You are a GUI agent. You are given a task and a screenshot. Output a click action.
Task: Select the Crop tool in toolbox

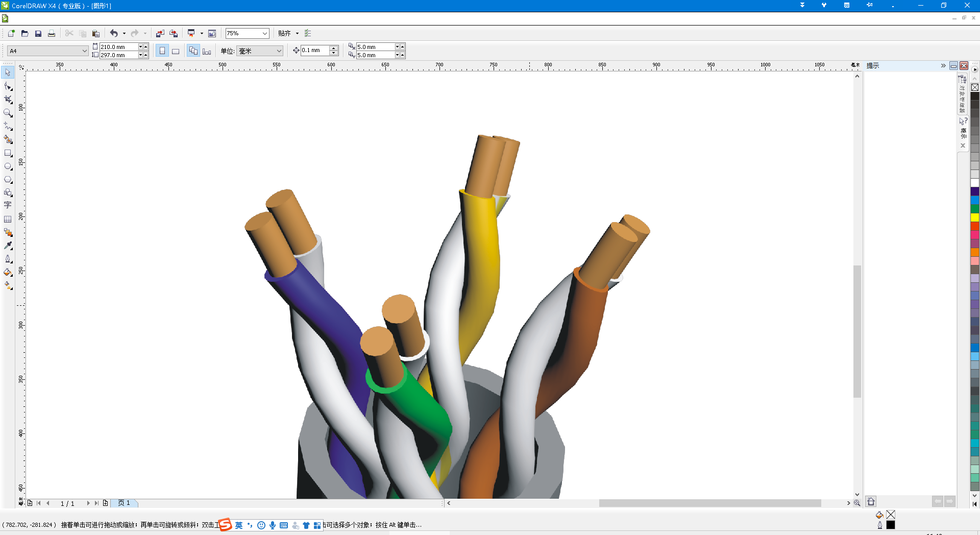(8, 100)
